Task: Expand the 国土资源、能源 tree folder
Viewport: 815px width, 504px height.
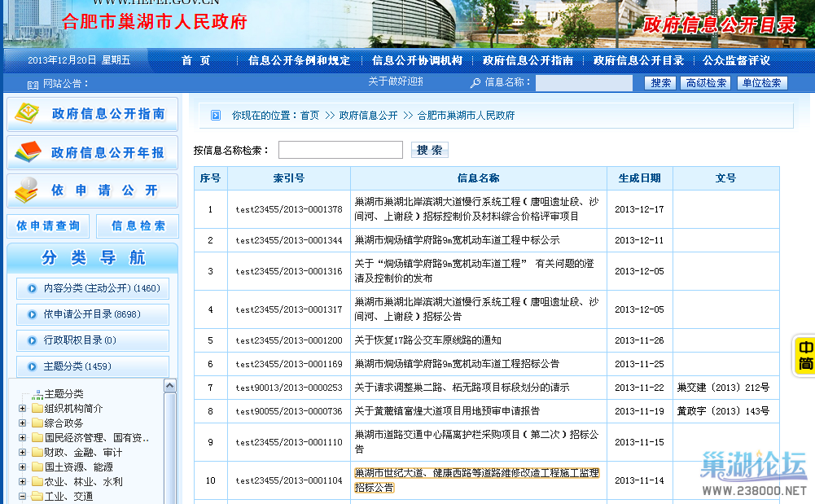Action: pyautogui.click(x=22, y=467)
